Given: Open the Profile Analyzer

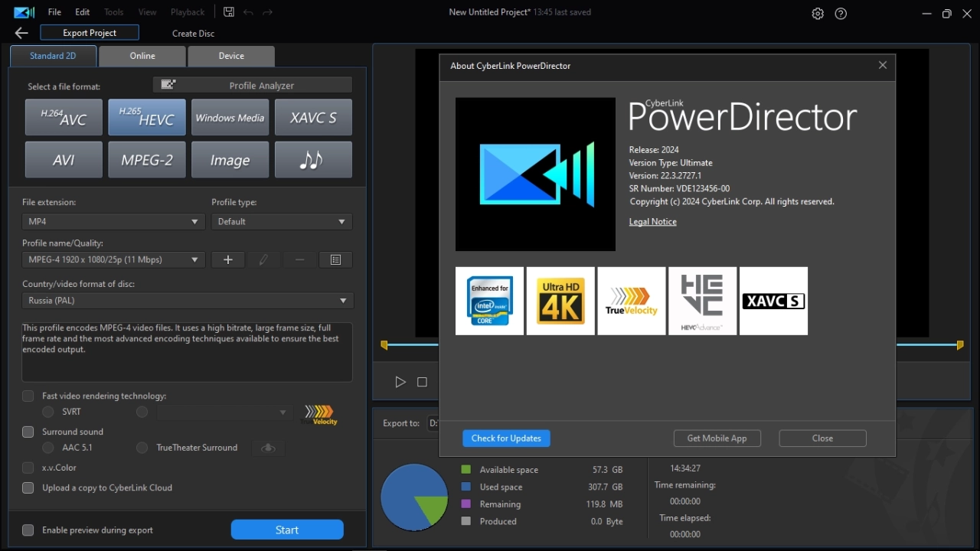Looking at the screenshot, I should [253, 85].
